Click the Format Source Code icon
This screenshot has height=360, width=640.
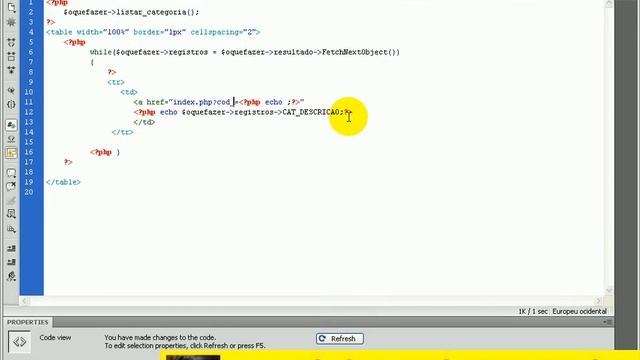(11, 276)
